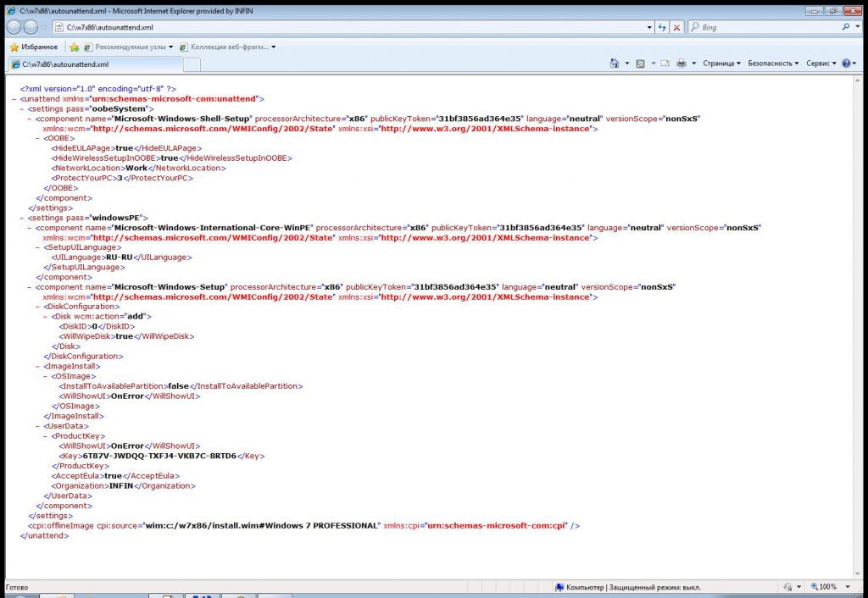Collapse the ImageInstall node
The image size is (868, 598).
pyautogui.click(x=37, y=366)
